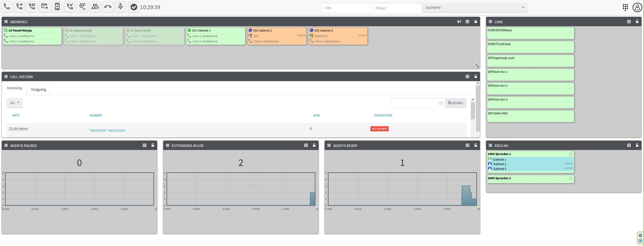This screenshot has height=246, width=644.
Task: Hang up using the hangup icon
Action: pos(108,7)
